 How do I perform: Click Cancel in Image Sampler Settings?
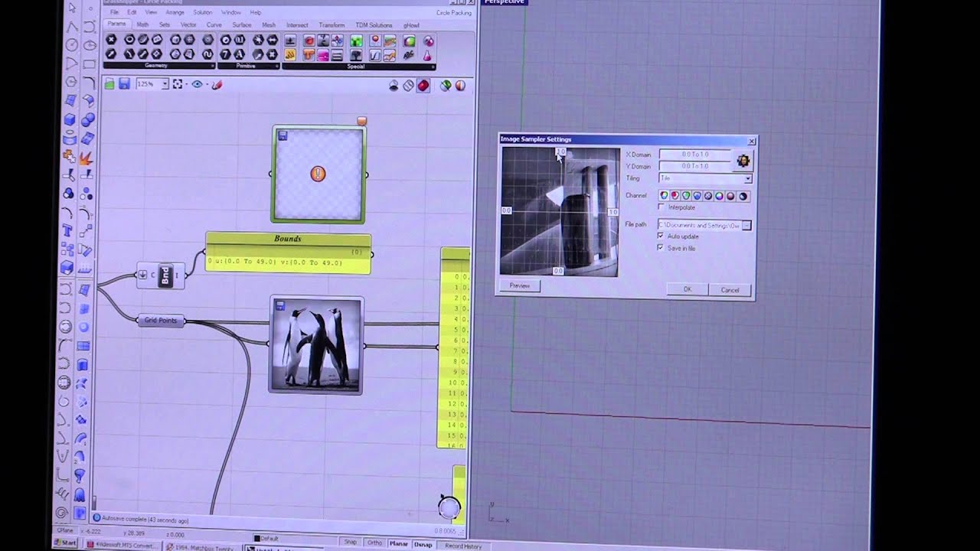click(x=730, y=290)
